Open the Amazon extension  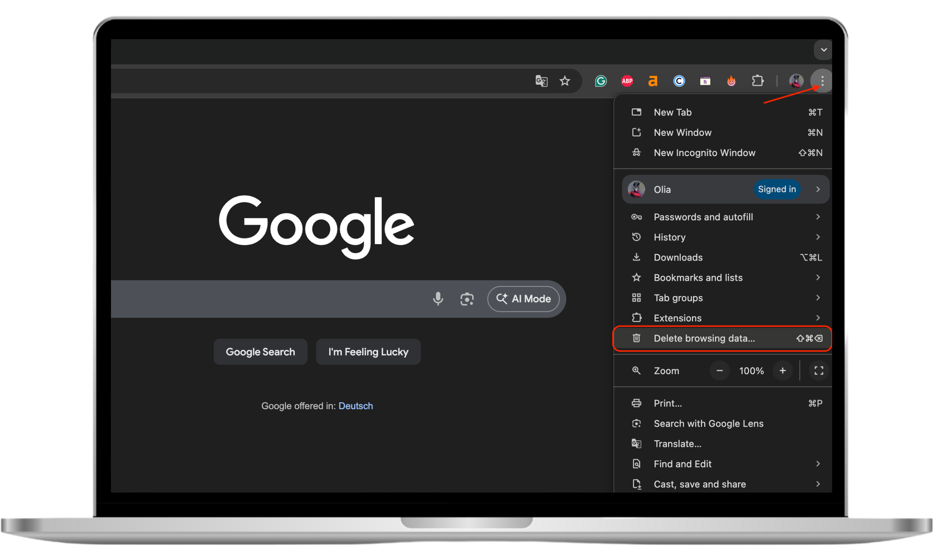(x=653, y=81)
